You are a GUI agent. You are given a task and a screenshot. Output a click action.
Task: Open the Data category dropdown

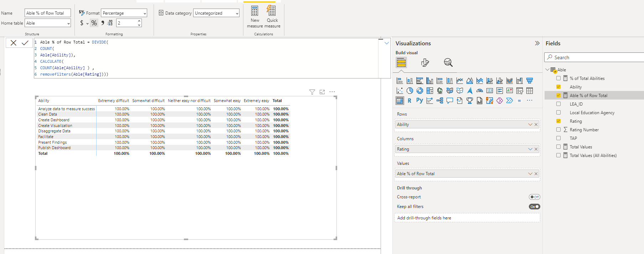coord(216,13)
